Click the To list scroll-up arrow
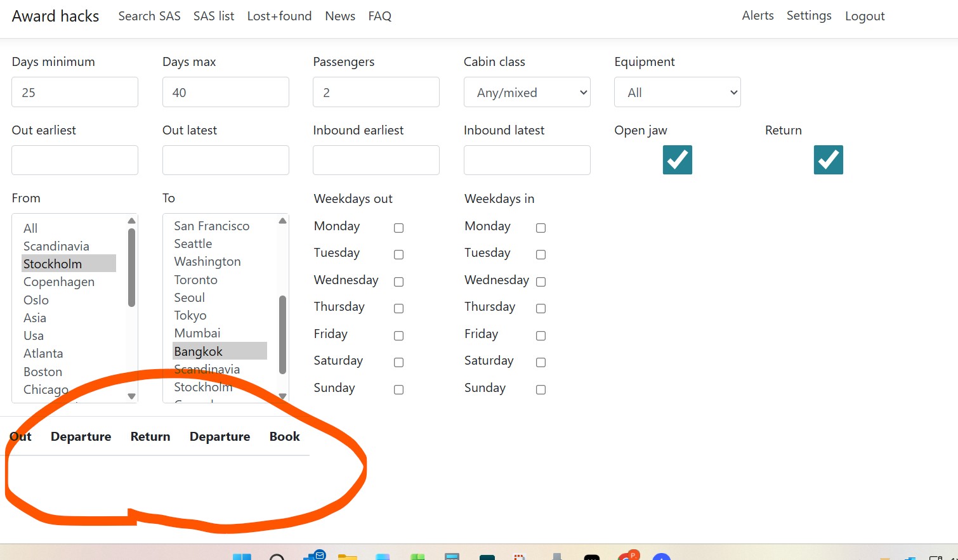This screenshot has width=958, height=560. [x=282, y=221]
